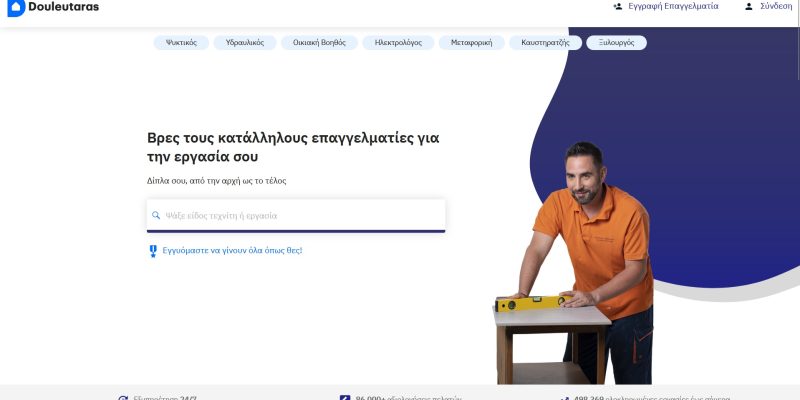The width and height of the screenshot is (800, 400).
Task: Select the Υδραυλικός category chip
Action: coord(245,43)
